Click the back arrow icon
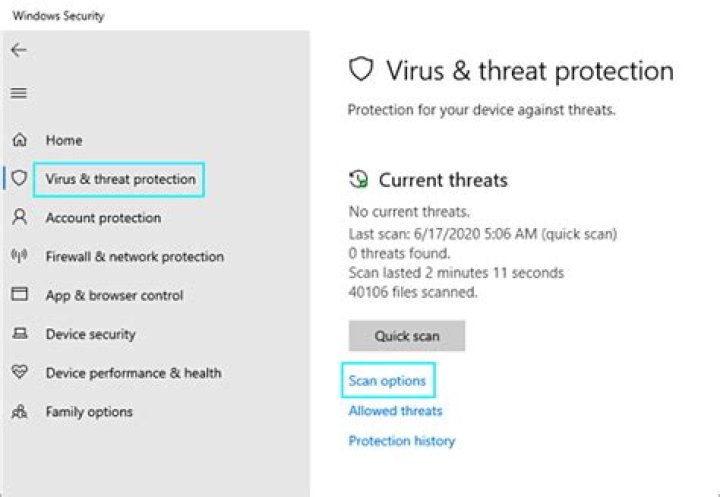 (x=19, y=50)
